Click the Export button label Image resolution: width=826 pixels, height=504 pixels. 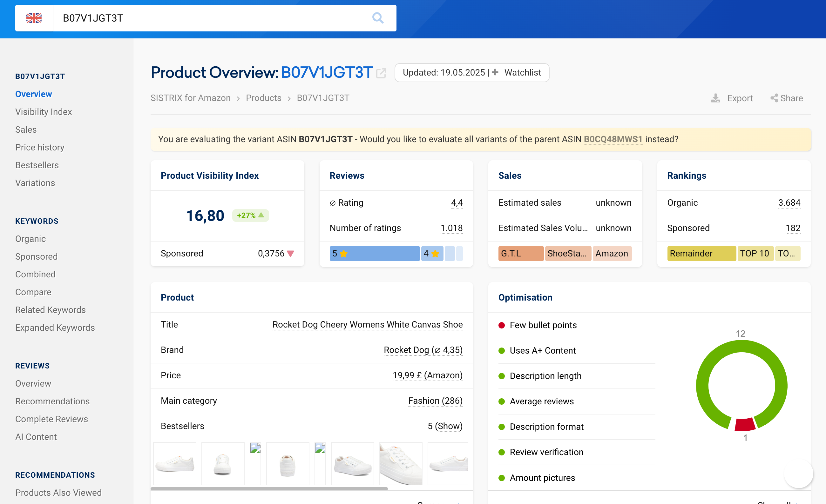(740, 98)
